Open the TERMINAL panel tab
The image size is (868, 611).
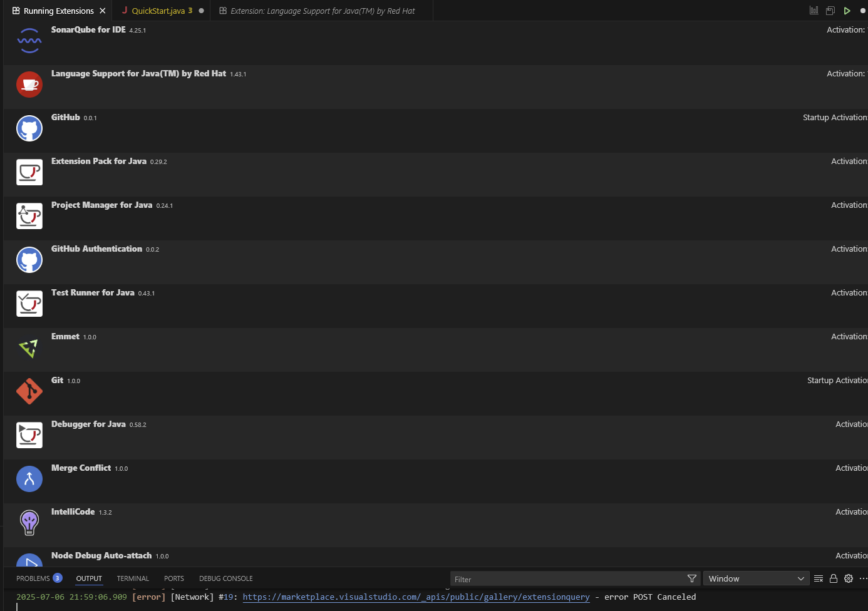click(x=133, y=578)
